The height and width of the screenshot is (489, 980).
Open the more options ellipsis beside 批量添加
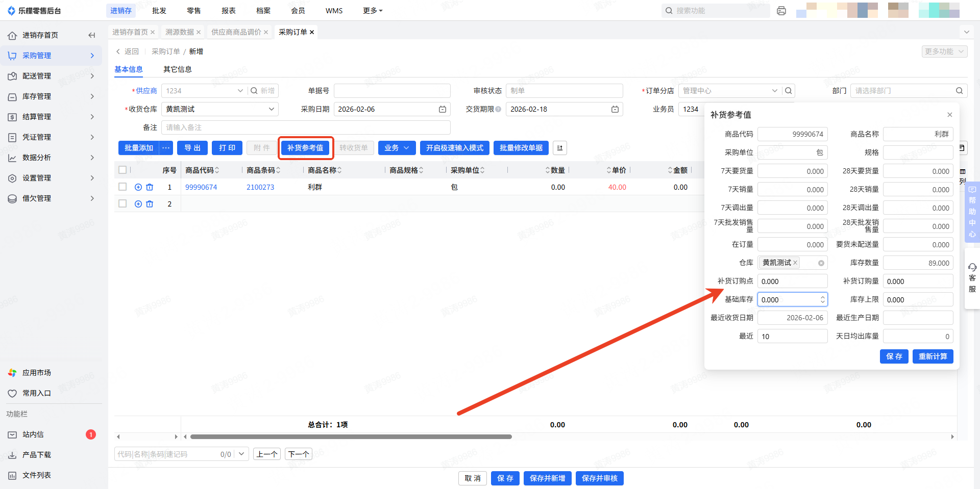point(166,148)
